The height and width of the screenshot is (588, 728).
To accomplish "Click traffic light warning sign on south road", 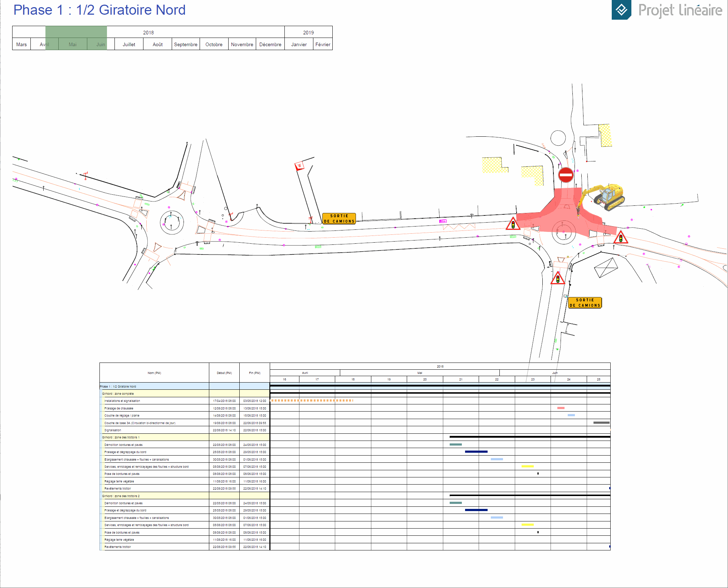I will tap(557, 279).
